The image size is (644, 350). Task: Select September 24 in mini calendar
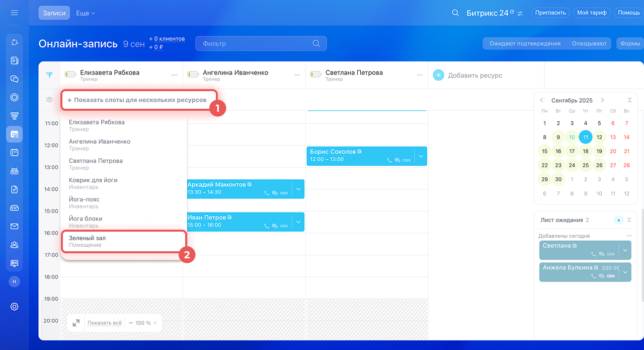point(572,165)
